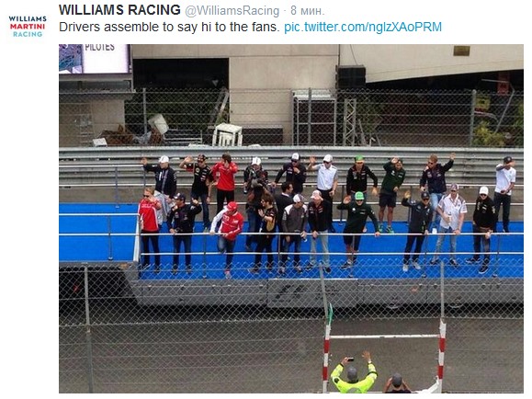Image resolution: width=532 pixels, height=399 pixels.
Task: Open the tweet timestamp 8 мин.
Action: coord(308,11)
